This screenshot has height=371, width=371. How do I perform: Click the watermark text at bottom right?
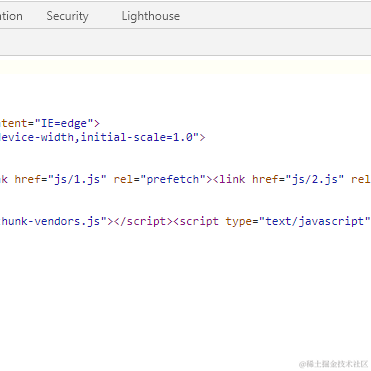coord(333,363)
